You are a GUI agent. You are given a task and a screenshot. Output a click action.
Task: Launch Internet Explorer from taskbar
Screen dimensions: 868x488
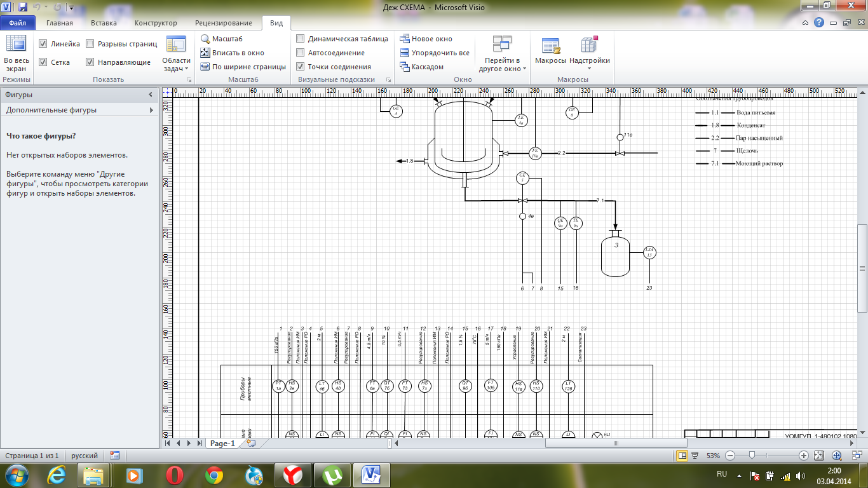click(x=57, y=475)
